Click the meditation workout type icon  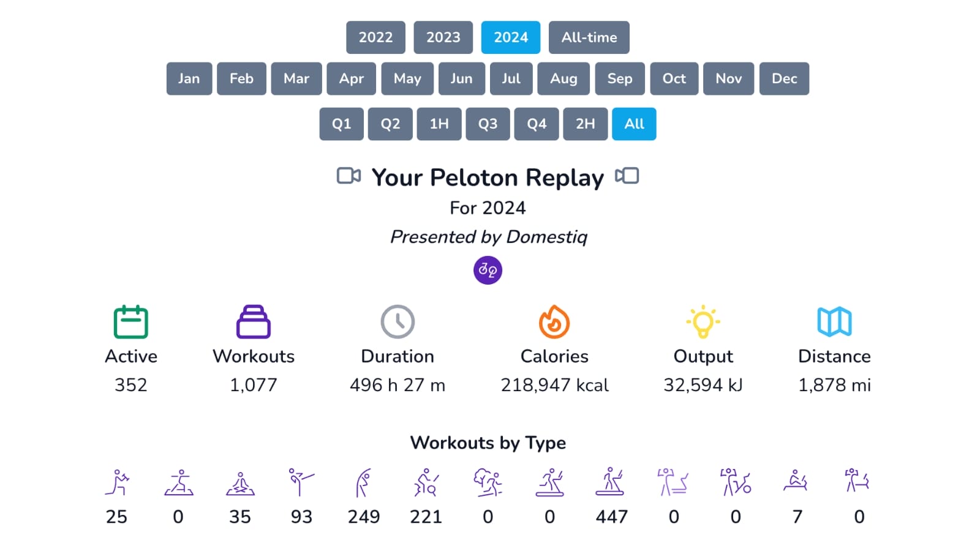click(240, 483)
